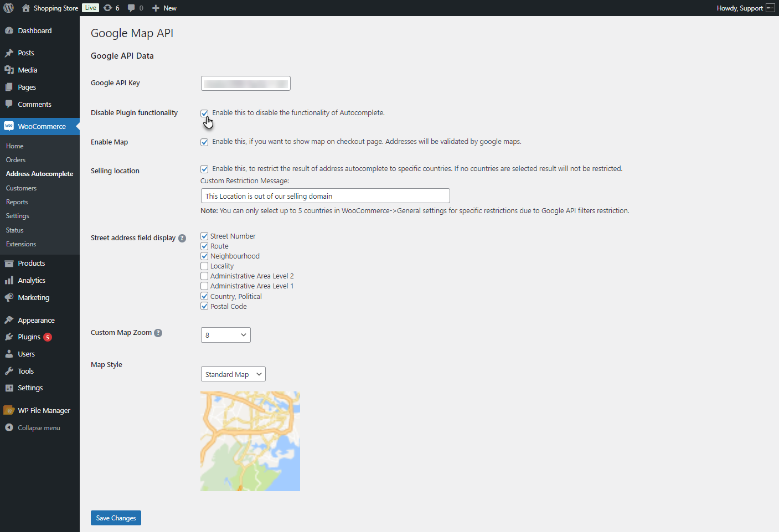Toggle the Selling location restriction checkbox
This screenshot has width=779, height=532.
tap(204, 169)
